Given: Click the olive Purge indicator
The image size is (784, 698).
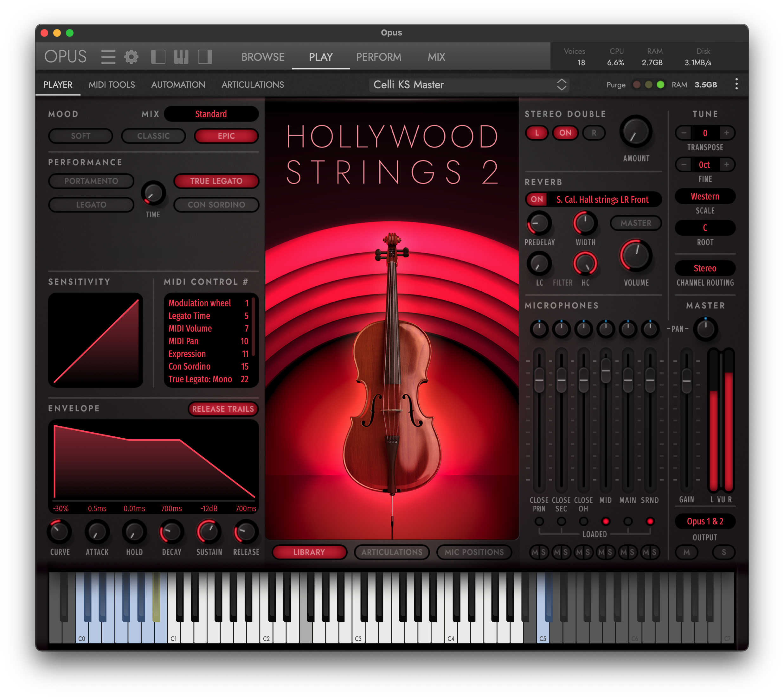Looking at the screenshot, I should tap(649, 84).
